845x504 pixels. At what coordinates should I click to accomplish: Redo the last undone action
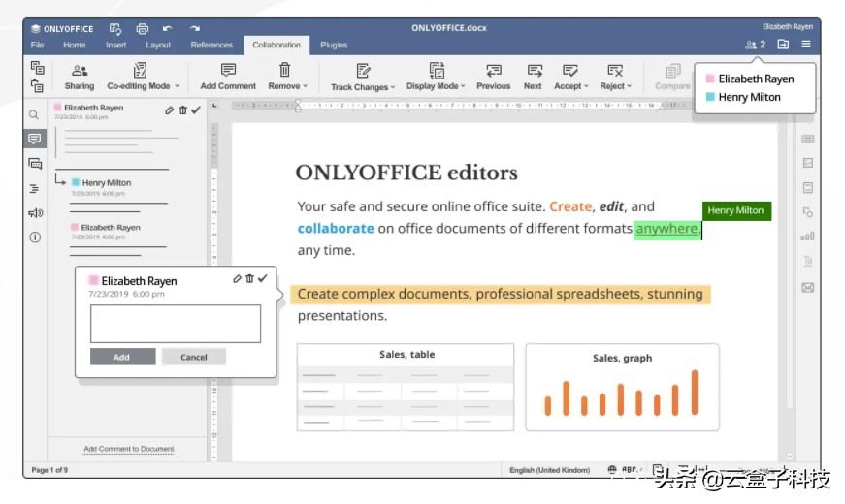[x=195, y=28]
